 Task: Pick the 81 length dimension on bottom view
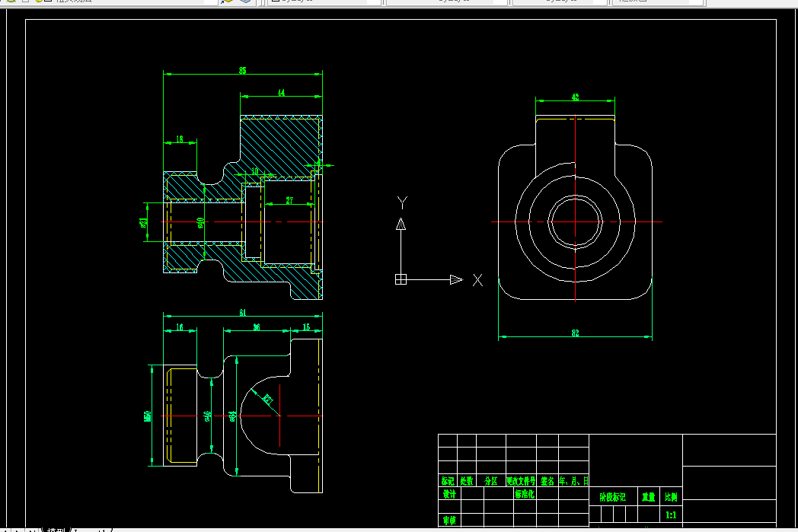pos(243,312)
